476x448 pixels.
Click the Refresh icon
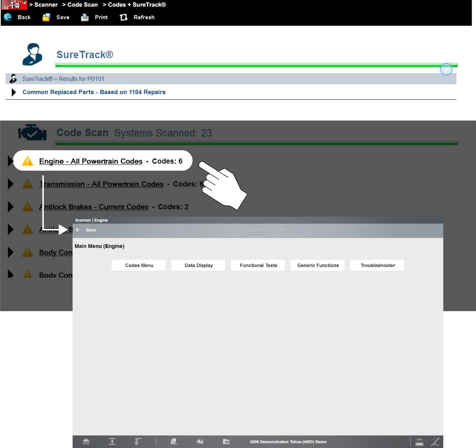click(123, 17)
